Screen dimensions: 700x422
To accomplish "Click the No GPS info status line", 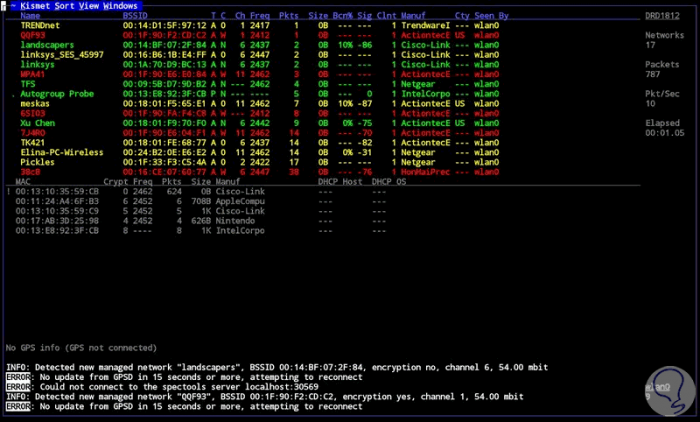I will [81, 348].
